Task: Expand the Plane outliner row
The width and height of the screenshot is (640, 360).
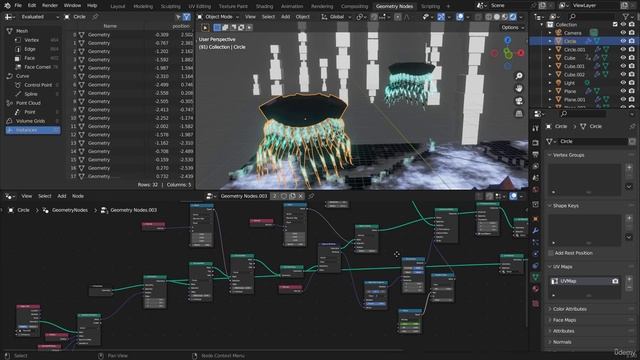Action: (x=550, y=91)
